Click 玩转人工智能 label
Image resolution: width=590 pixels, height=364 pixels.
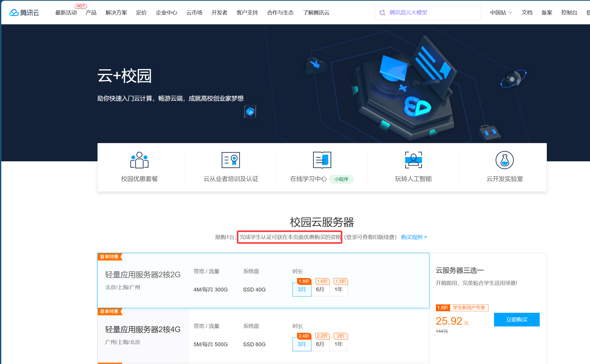413,179
